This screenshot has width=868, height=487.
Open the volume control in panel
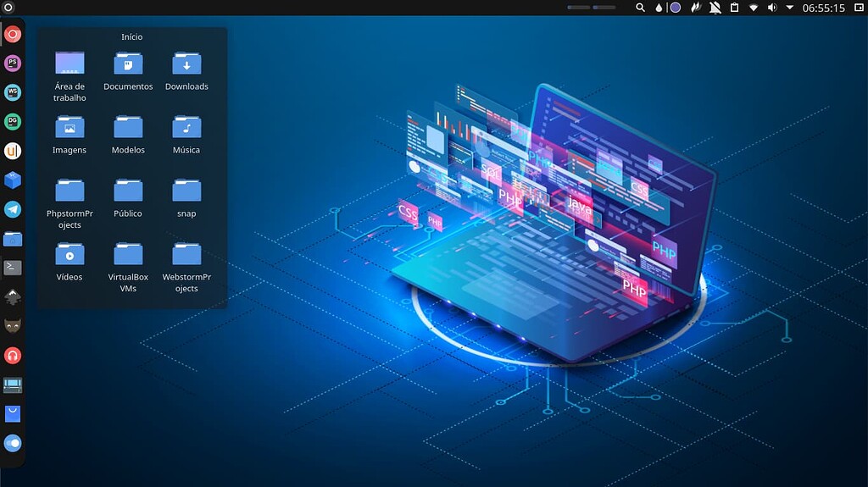[772, 8]
